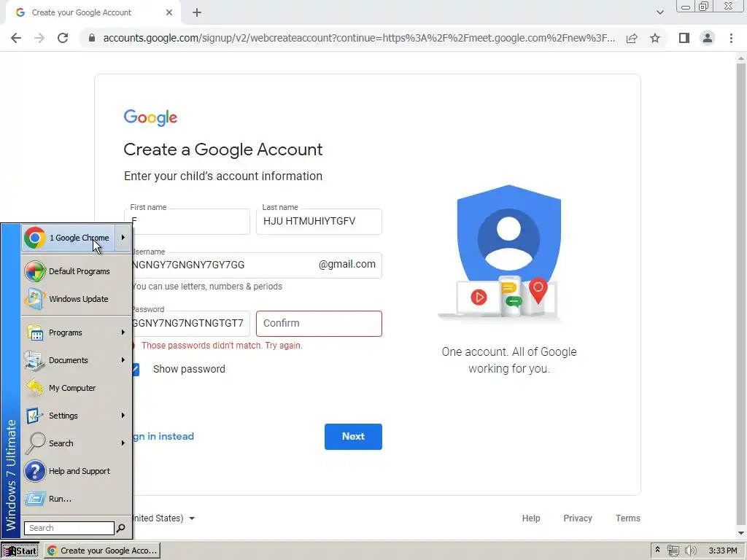747x560 pixels.
Task: Click inside the Start menu search box
Action: pos(69,528)
